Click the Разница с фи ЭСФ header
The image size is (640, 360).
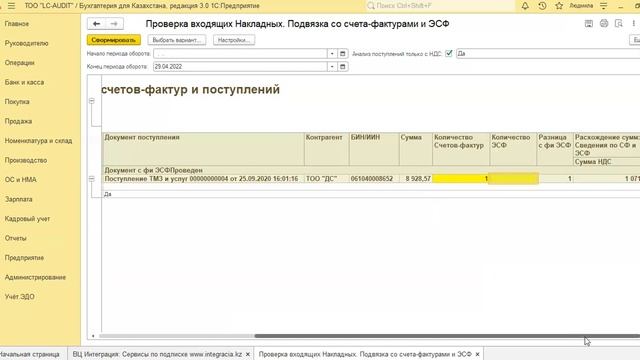(555, 149)
